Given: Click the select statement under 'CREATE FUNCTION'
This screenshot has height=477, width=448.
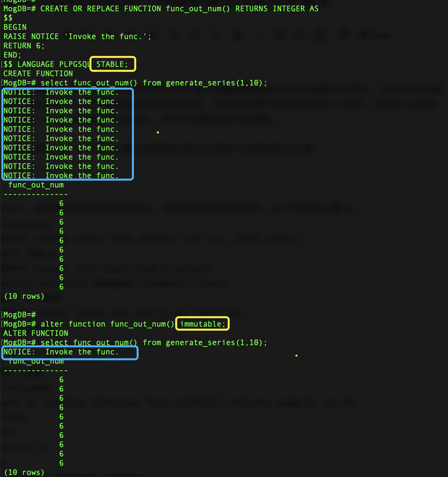Looking at the screenshot, I should [x=154, y=83].
